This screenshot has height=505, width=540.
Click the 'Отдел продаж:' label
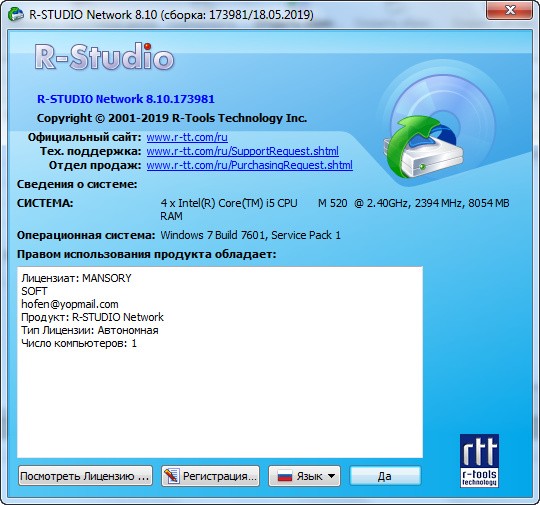coord(95,165)
